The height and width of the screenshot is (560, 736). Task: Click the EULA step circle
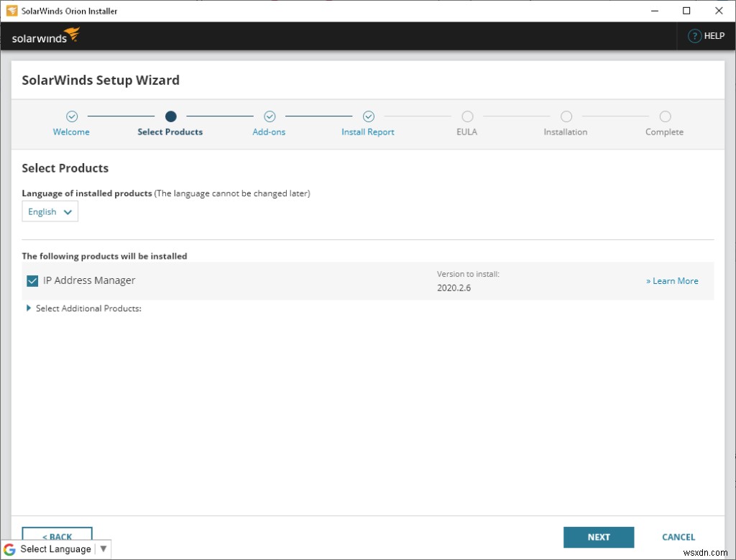click(467, 116)
